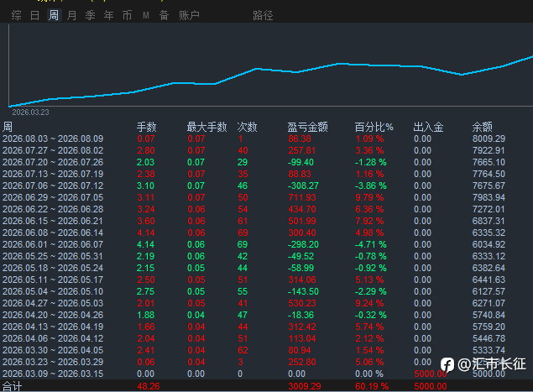The height and width of the screenshot is (392, 533).
Task: Click the 周 column header
Action: [8, 127]
